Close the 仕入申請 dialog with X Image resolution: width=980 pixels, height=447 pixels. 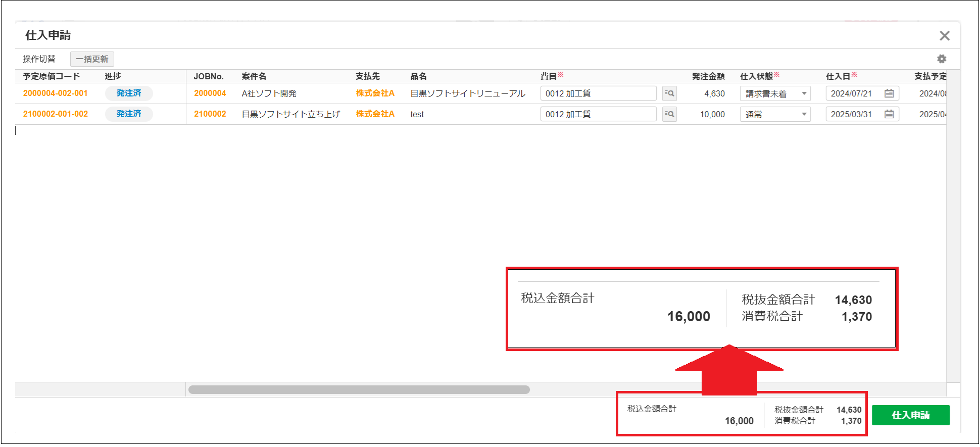pos(944,36)
